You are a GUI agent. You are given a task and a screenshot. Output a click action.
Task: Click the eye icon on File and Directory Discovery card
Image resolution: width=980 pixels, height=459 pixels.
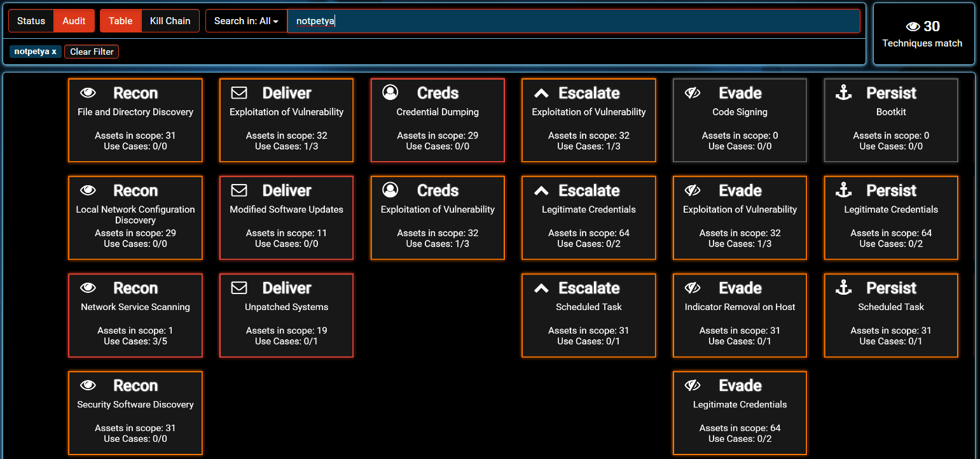(88, 93)
